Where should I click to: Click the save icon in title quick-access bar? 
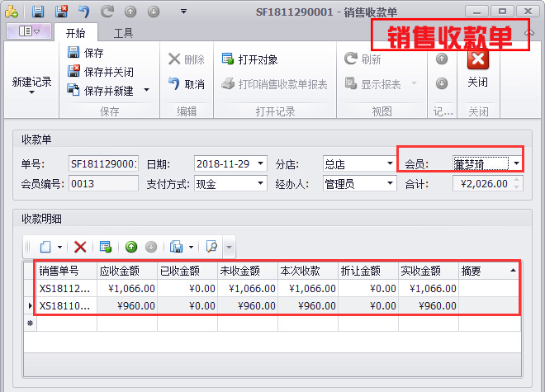pyautogui.click(x=38, y=12)
